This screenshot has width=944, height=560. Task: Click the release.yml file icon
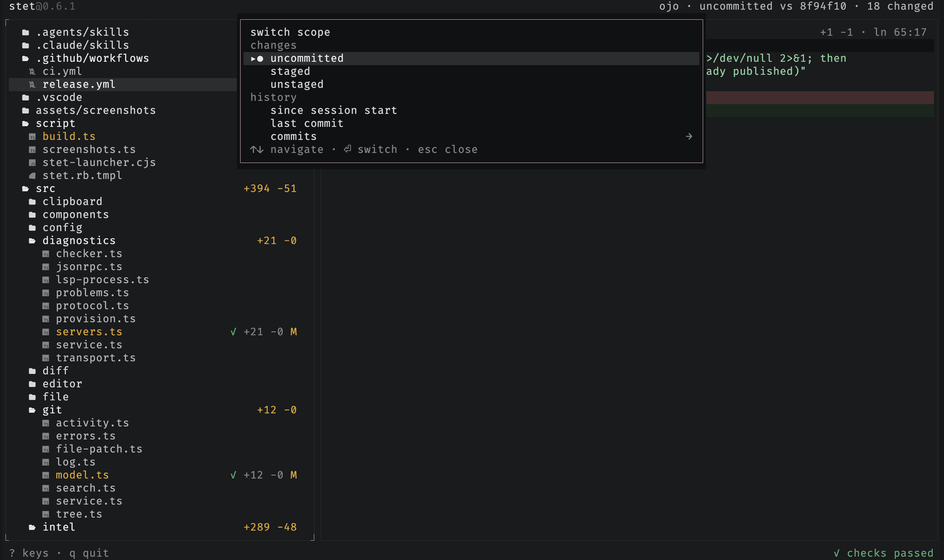coord(32,84)
